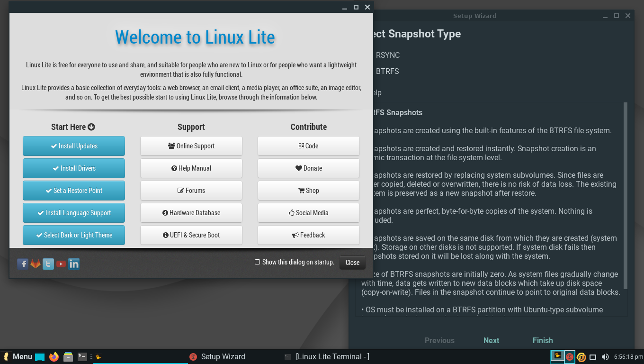Click the Welcome app taskbar entry icon

click(98, 357)
